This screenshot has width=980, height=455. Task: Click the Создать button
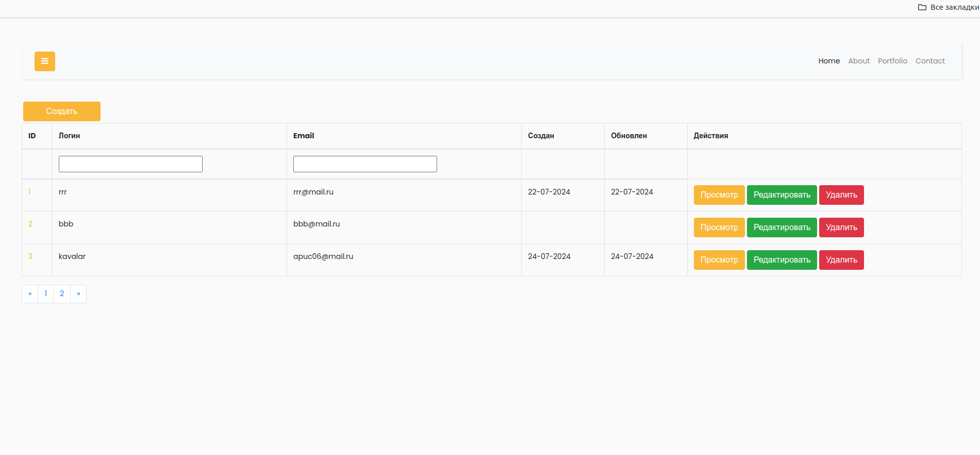62,111
